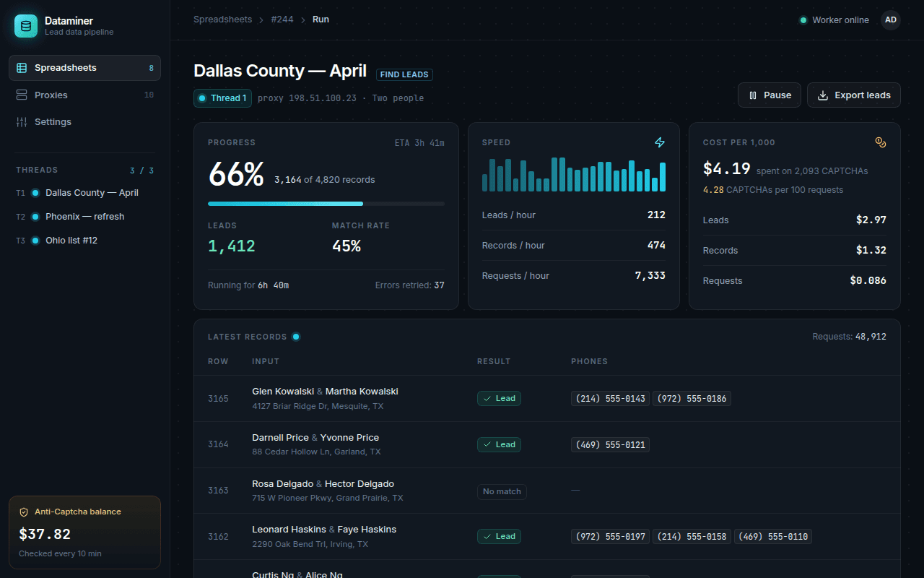924x578 pixels.
Task: Click the coins icon on Cost card
Action: 881,143
